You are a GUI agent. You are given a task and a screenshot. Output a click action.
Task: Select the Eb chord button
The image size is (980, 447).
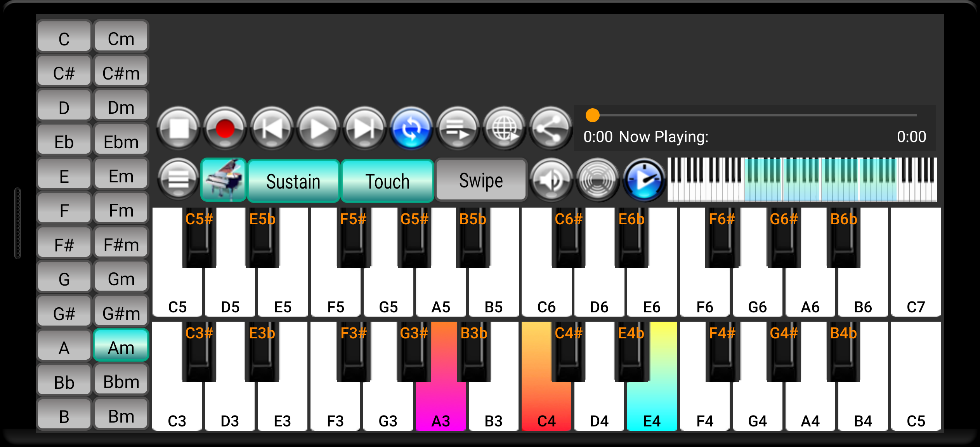(x=64, y=140)
